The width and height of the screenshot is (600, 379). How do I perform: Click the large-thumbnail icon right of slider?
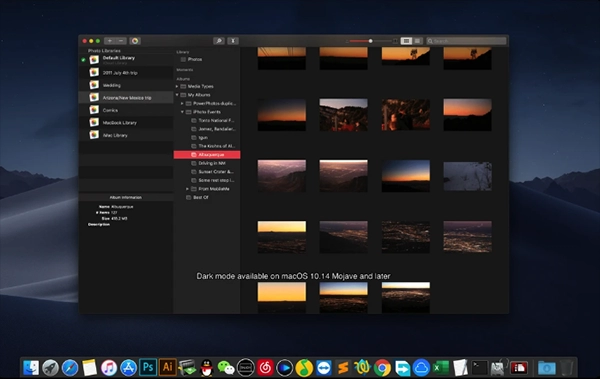[x=395, y=41]
